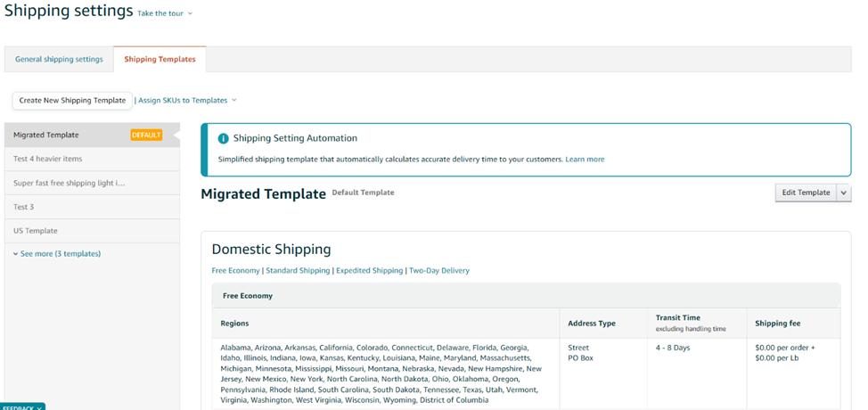Image resolution: width=868 pixels, height=410 pixels.
Task: Expand See more (3 templates) list
Action: (x=57, y=254)
